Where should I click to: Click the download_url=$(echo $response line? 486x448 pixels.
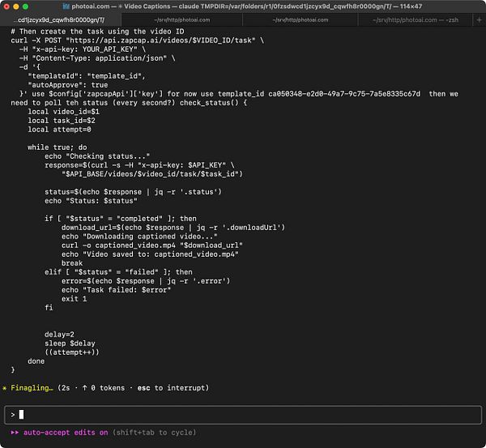point(173,228)
